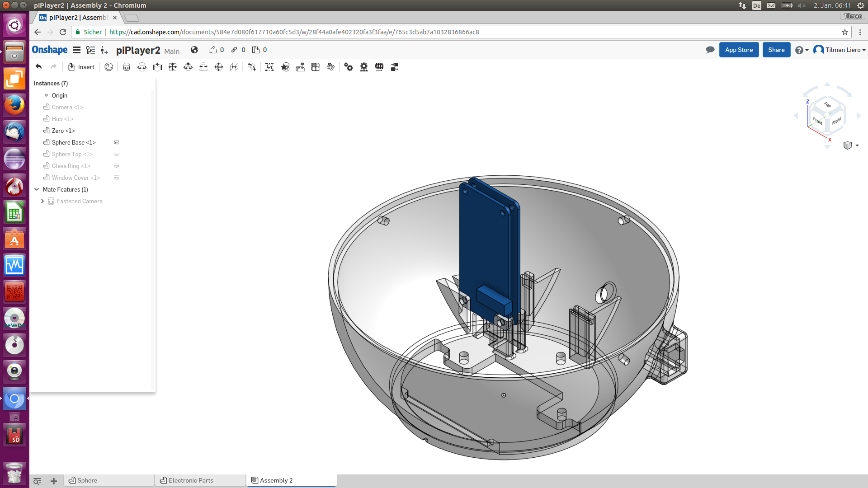Click the four-square grid toolbar icon

(x=316, y=67)
